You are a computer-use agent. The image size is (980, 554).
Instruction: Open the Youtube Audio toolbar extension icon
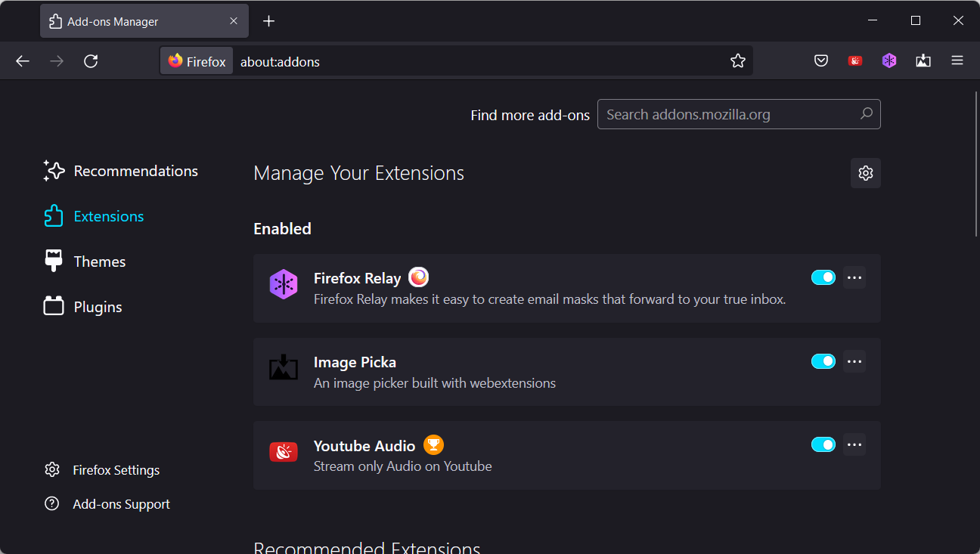coord(855,61)
